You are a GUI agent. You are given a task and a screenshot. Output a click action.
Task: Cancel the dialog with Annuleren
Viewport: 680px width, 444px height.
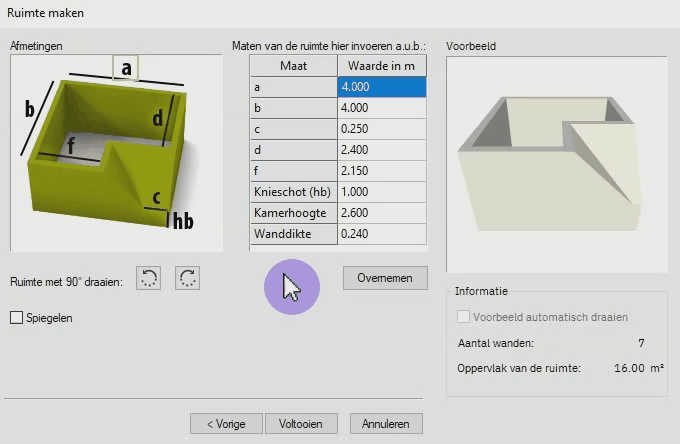point(386,424)
